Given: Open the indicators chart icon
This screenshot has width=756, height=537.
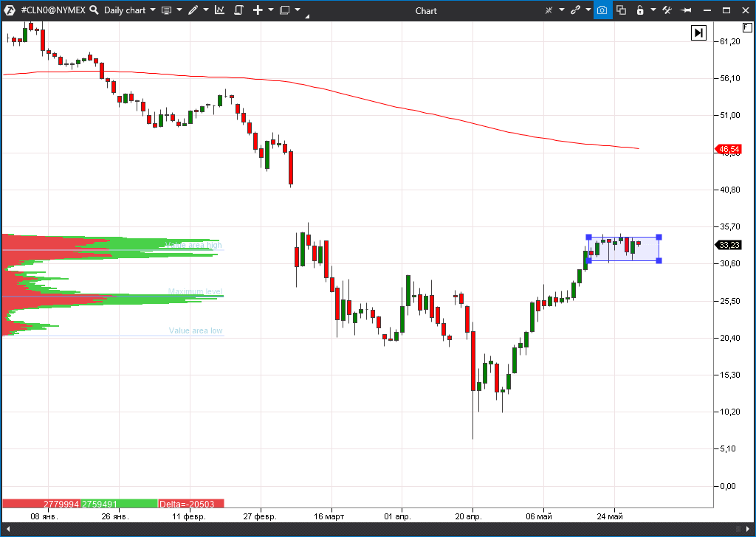Looking at the screenshot, I should pyautogui.click(x=219, y=10).
